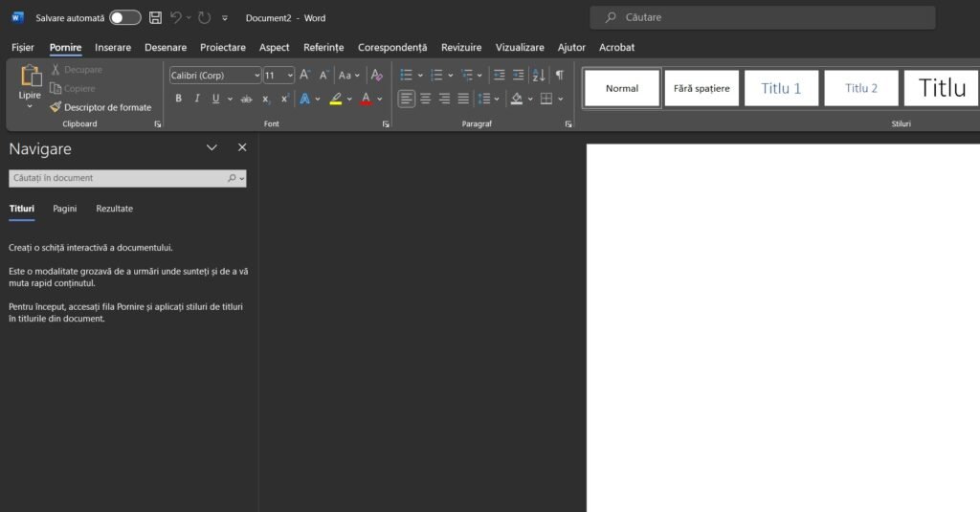
Task: Open the Fișier menu
Action: [x=23, y=47]
